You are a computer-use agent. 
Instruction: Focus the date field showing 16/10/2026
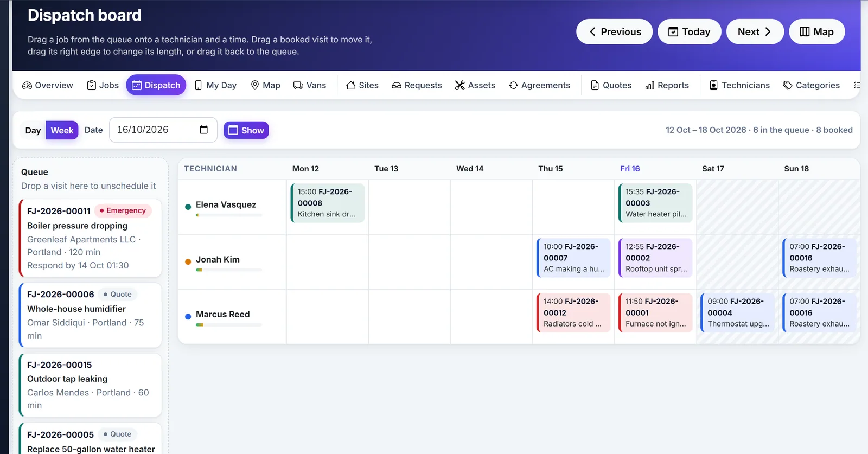coord(163,130)
